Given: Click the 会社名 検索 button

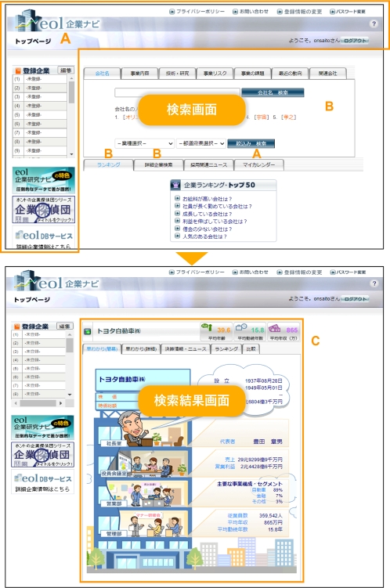Looking at the screenshot, I should (x=273, y=92).
